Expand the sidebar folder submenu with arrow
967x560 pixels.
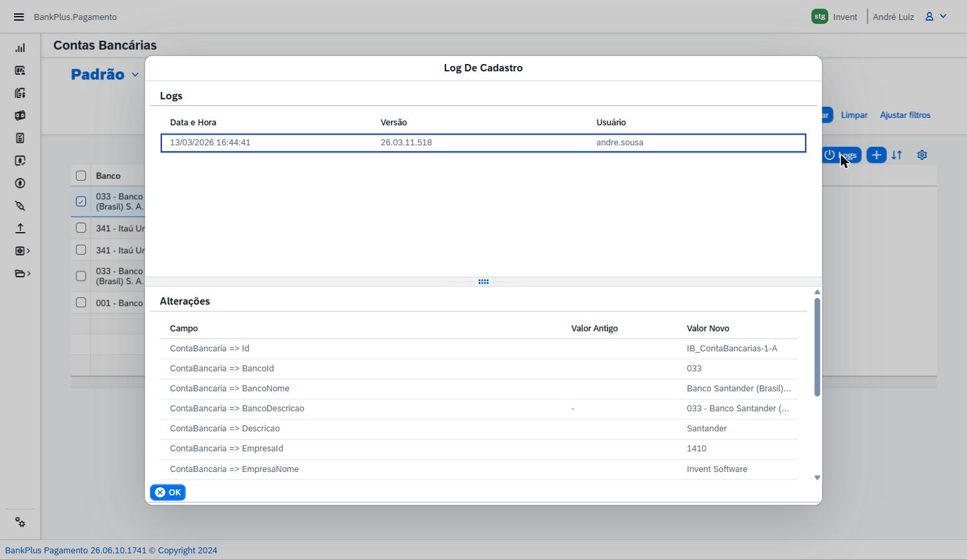click(x=23, y=273)
